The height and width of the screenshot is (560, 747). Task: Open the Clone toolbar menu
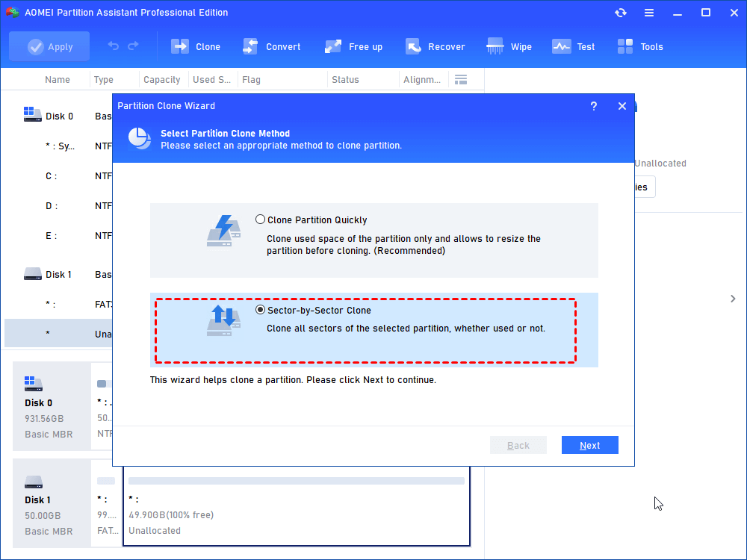pos(196,46)
